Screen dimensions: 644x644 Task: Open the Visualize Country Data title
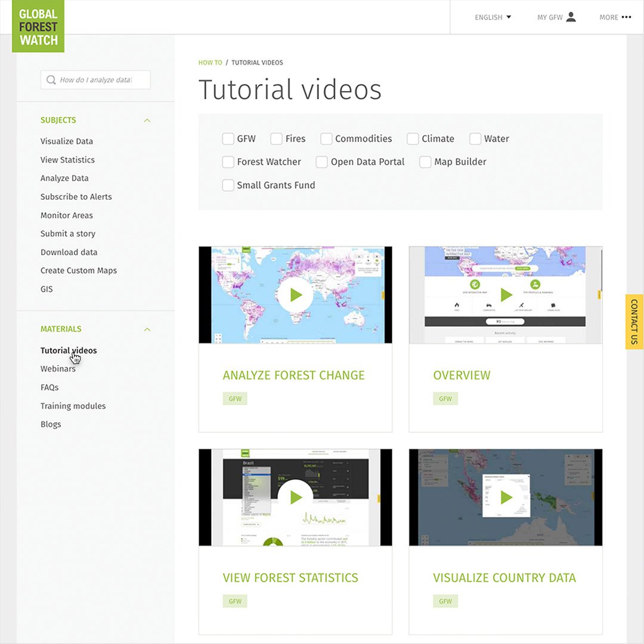tap(504, 578)
